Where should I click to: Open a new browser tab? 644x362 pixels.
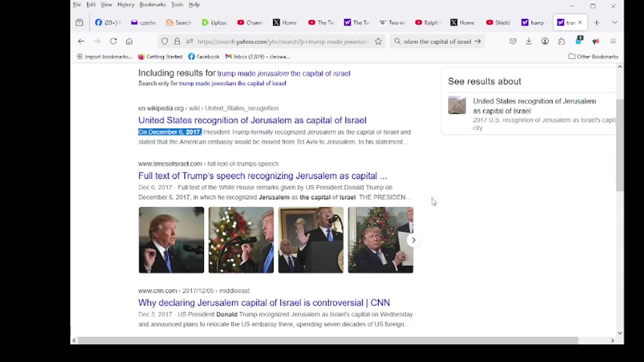[597, 23]
